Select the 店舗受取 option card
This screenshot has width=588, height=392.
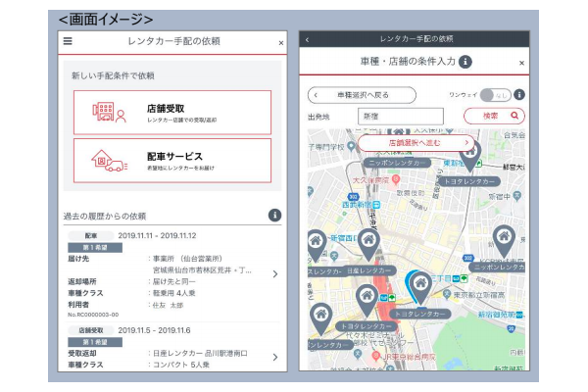click(x=172, y=112)
